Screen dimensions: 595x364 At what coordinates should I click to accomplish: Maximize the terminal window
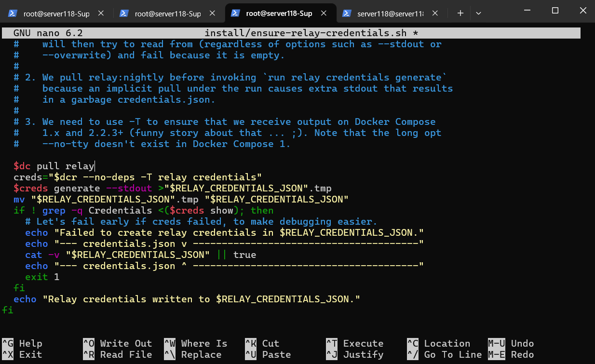[x=555, y=11]
